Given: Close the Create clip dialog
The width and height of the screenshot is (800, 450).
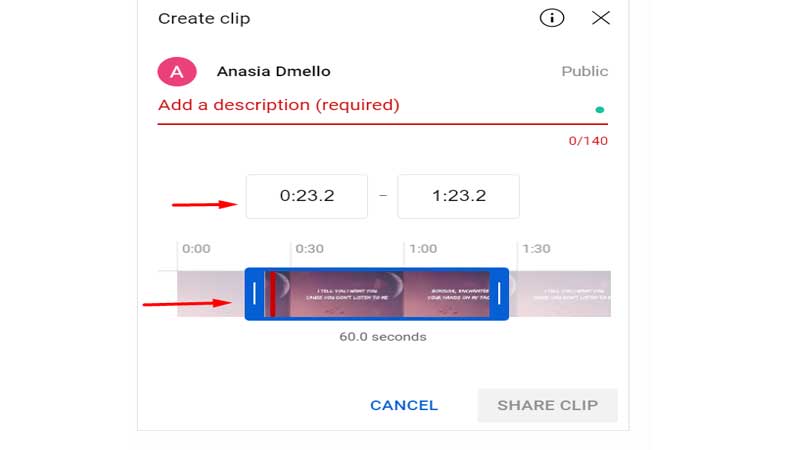Looking at the screenshot, I should tap(601, 18).
